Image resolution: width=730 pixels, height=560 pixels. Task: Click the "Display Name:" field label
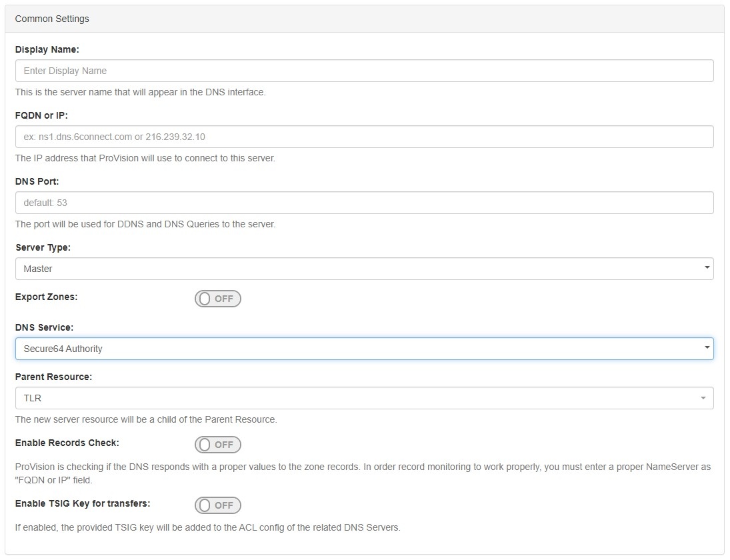tap(47, 49)
